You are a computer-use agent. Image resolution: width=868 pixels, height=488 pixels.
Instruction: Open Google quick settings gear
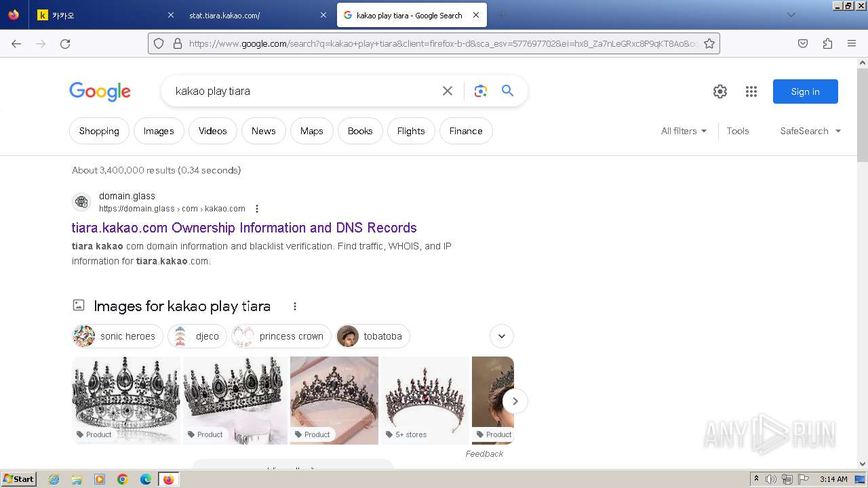point(720,91)
